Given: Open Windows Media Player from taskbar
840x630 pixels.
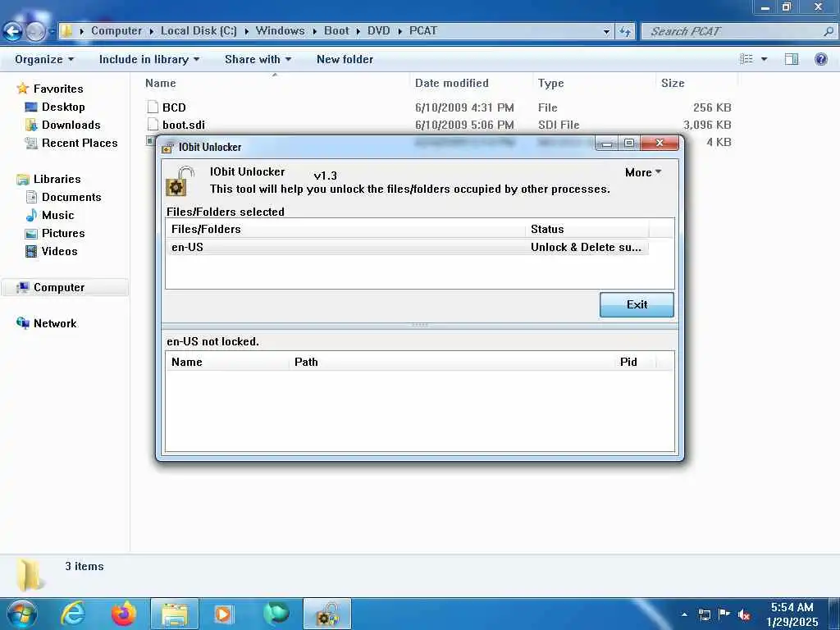Looking at the screenshot, I should (223, 614).
